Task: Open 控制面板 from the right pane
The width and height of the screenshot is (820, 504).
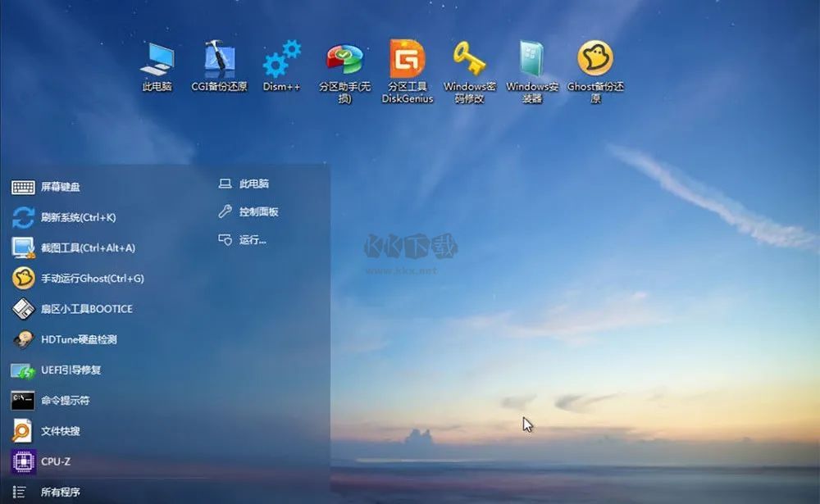Action: tap(256, 212)
